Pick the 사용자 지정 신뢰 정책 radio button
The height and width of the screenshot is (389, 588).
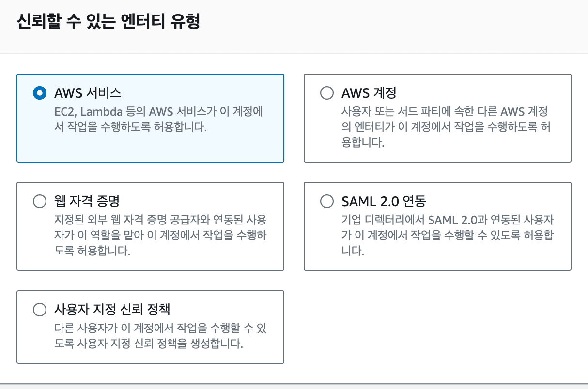click(39, 310)
